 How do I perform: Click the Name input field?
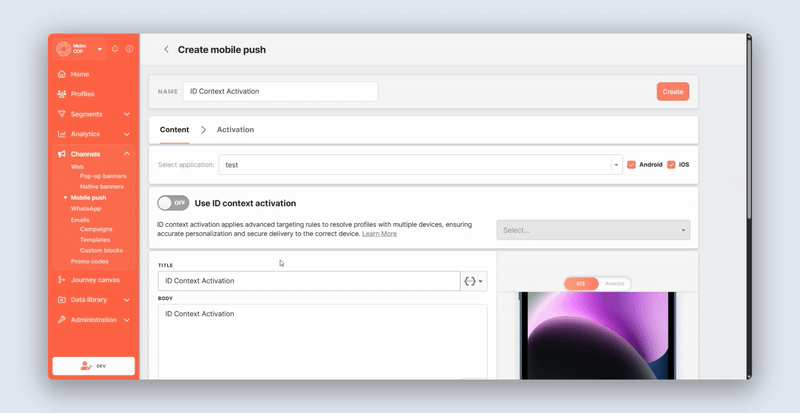click(280, 91)
